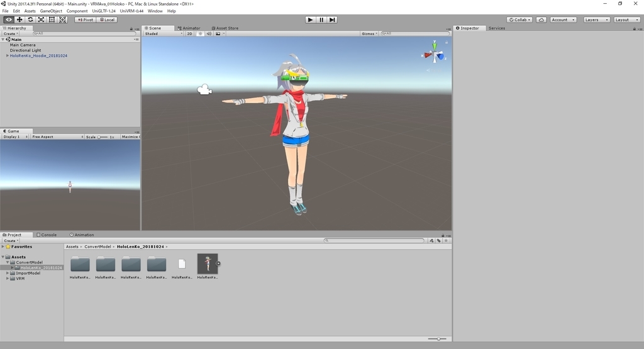The height and width of the screenshot is (349, 644).
Task: Lock the Project panel
Action: tap(443, 235)
